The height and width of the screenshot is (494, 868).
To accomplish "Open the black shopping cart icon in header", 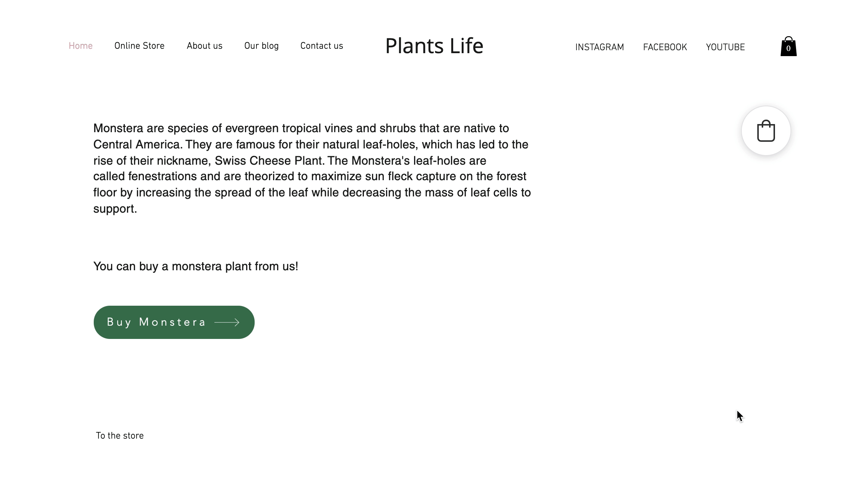I will tap(788, 47).
